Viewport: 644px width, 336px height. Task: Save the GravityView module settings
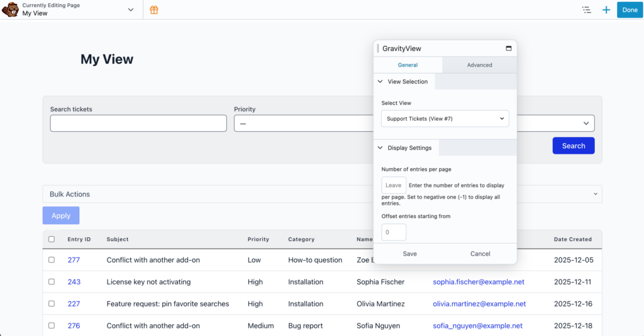tap(409, 254)
